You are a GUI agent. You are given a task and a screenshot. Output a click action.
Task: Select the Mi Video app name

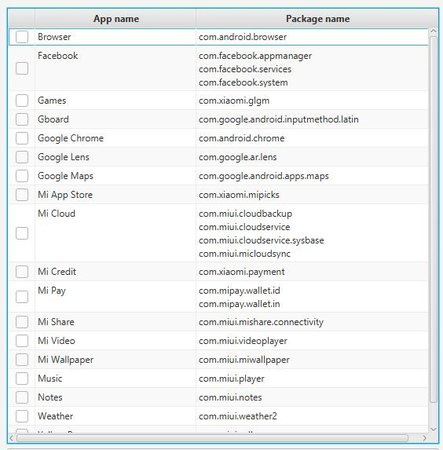[x=56, y=341]
